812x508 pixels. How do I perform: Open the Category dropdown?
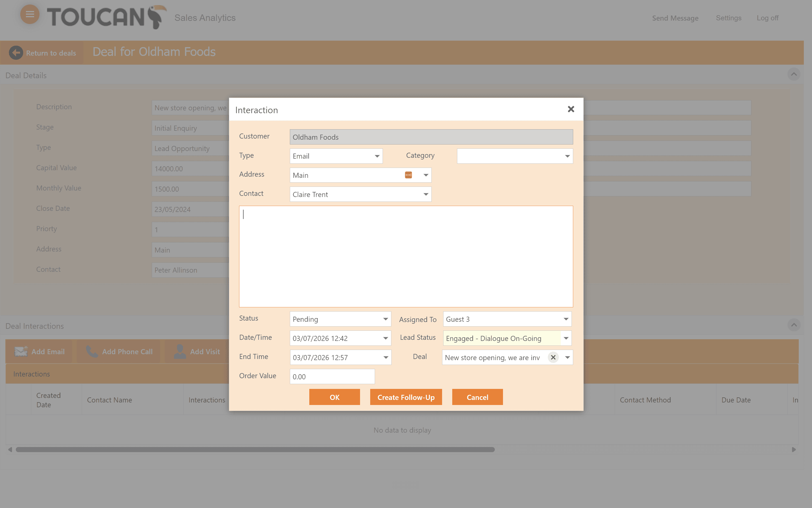(567, 156)
